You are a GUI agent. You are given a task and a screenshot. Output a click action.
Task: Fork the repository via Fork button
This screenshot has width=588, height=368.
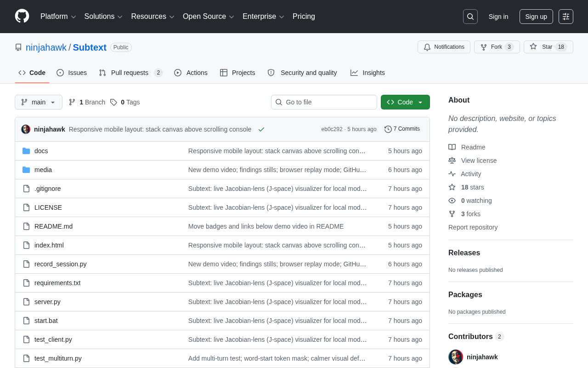497,47
